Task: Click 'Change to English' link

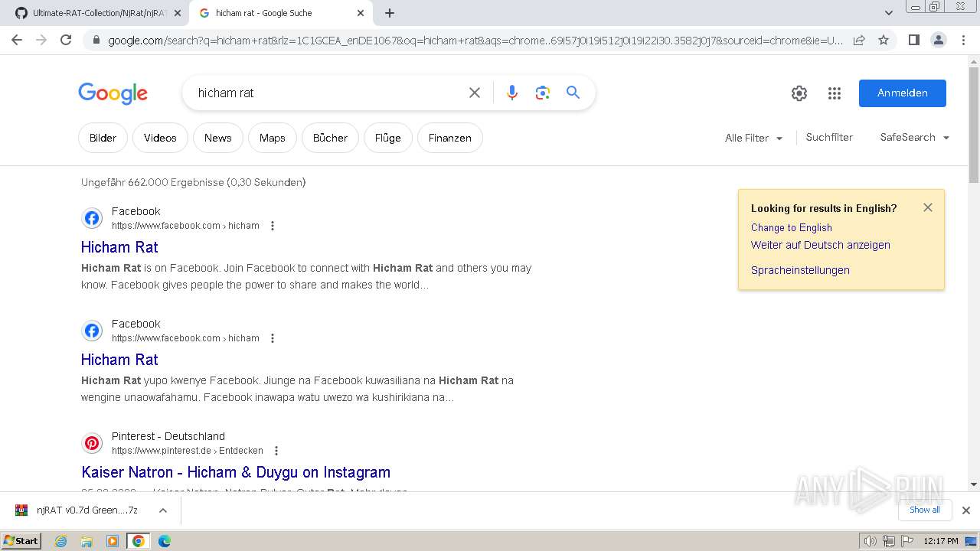Action: pos(792,227)
